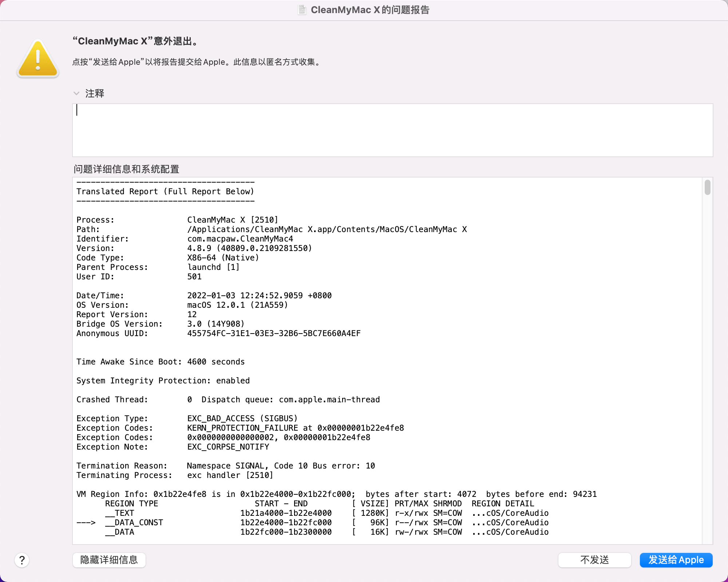Viewport: 728px width, 582px height.
Task: Click the 发送给 Apple button
Action: click(x=676, y=560)
